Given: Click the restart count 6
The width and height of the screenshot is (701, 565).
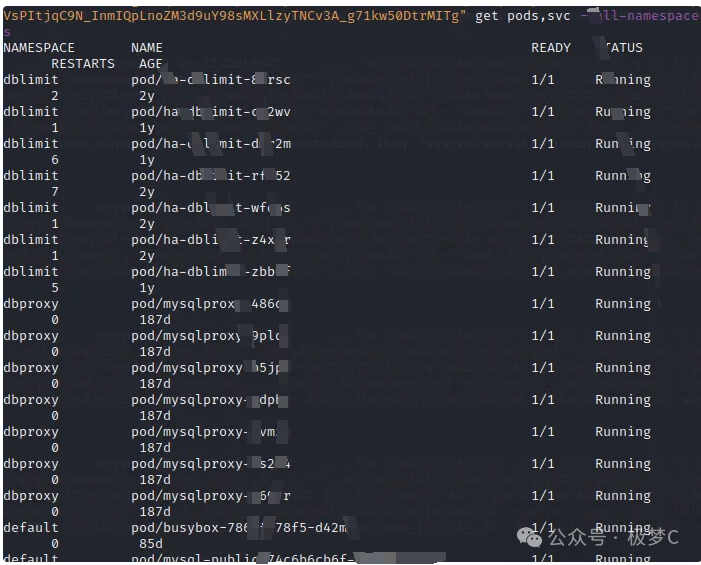Looking at the screenshot, I should [55, 160].
